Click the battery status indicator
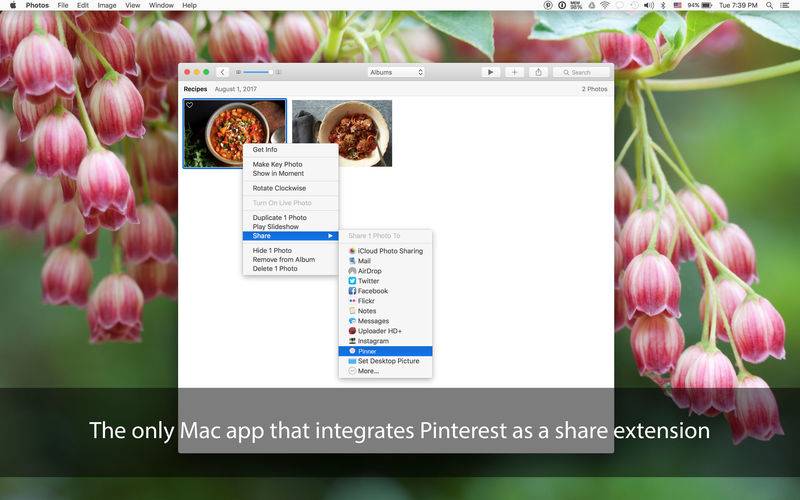 (699, 5)
